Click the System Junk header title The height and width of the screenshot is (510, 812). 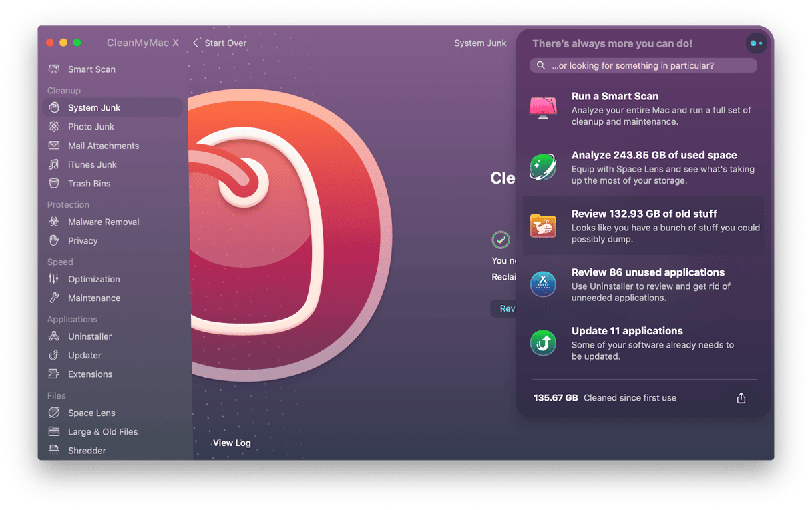pos(480,43)
